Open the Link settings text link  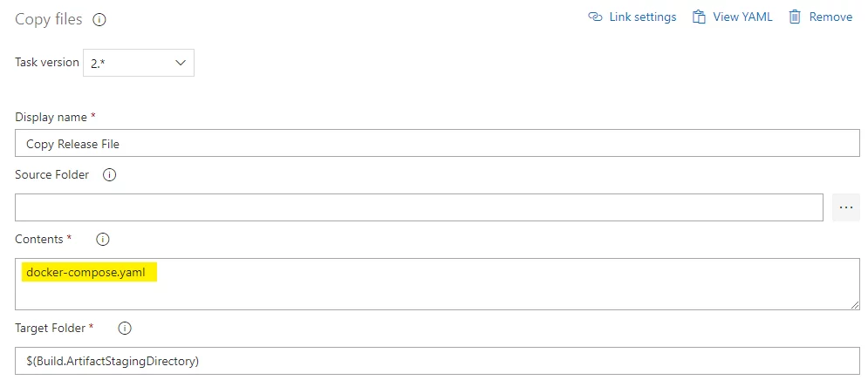[x=643, y=17]
